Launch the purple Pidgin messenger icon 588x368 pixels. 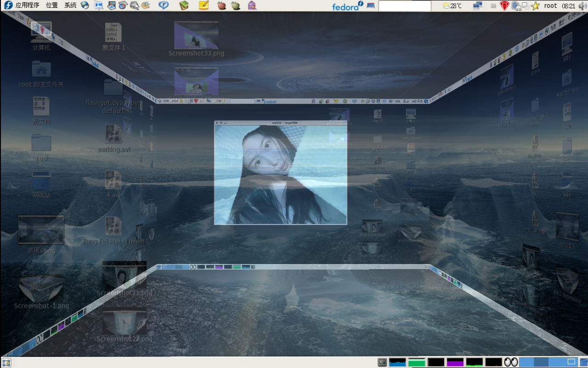pyautogui.click(x=252, y=6)
